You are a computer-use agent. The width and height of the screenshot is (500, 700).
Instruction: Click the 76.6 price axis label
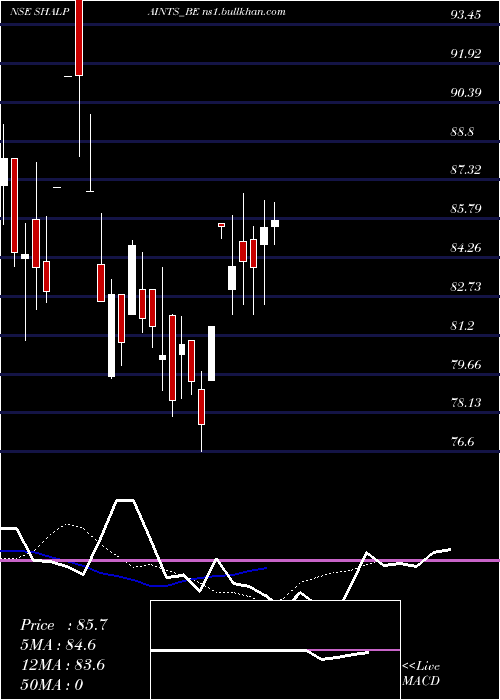coord(462,442)
